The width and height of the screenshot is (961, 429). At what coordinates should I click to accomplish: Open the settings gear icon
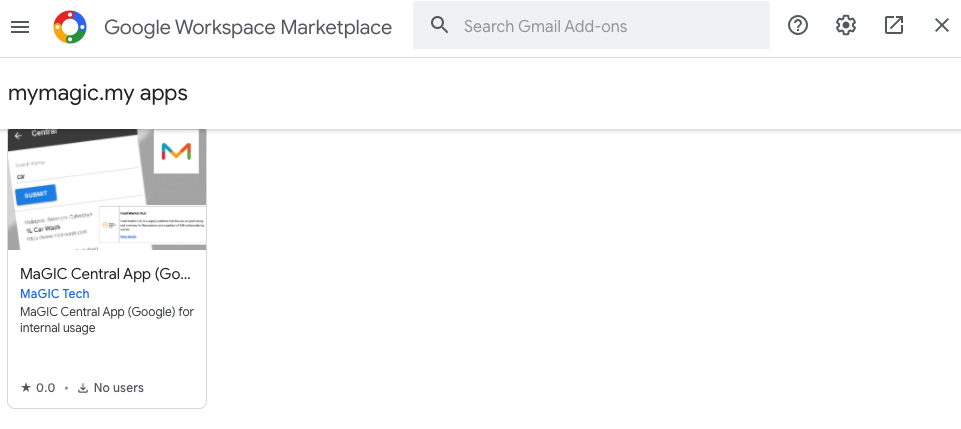846,25
